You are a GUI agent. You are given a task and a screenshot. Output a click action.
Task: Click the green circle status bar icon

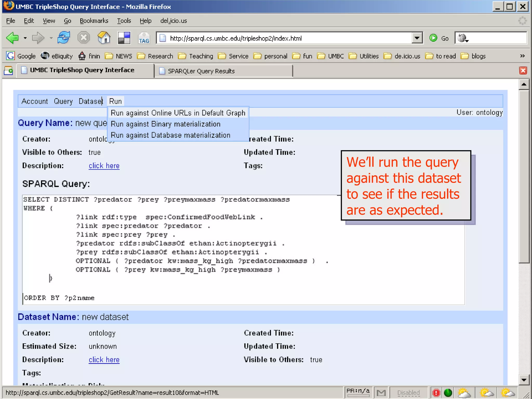[x=448, y=393]
